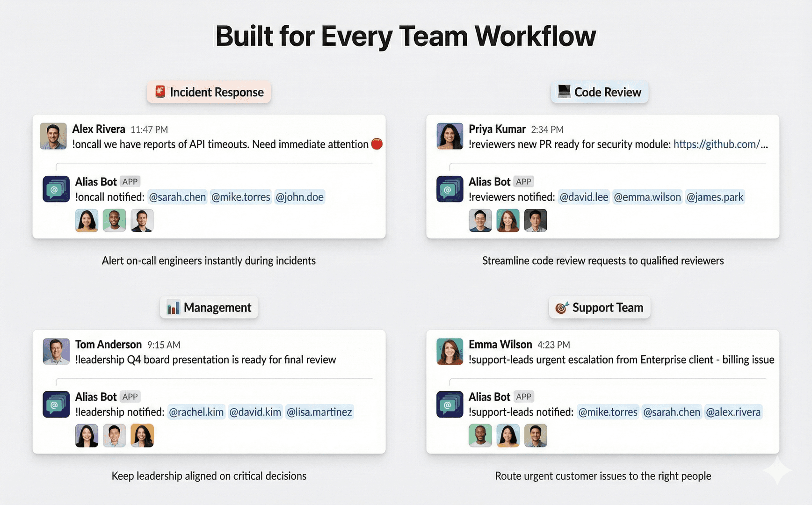The width and height of the screenshot is (812, 505).
Task: Click Alex Rivera's profile avatar
Action: (53, 136)
